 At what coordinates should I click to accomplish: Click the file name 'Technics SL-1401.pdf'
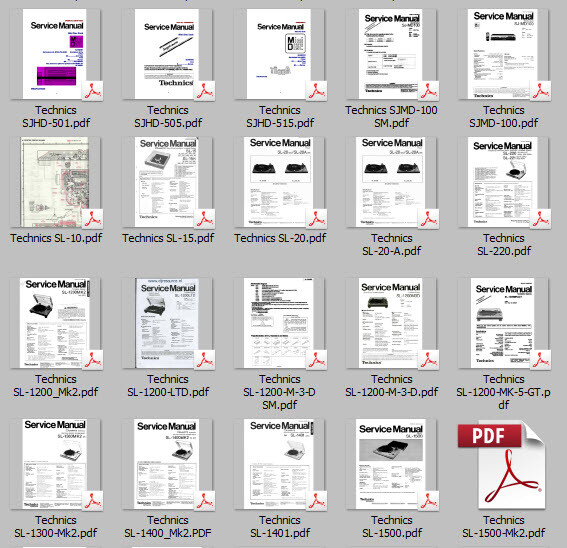click(x=280, y=527)
